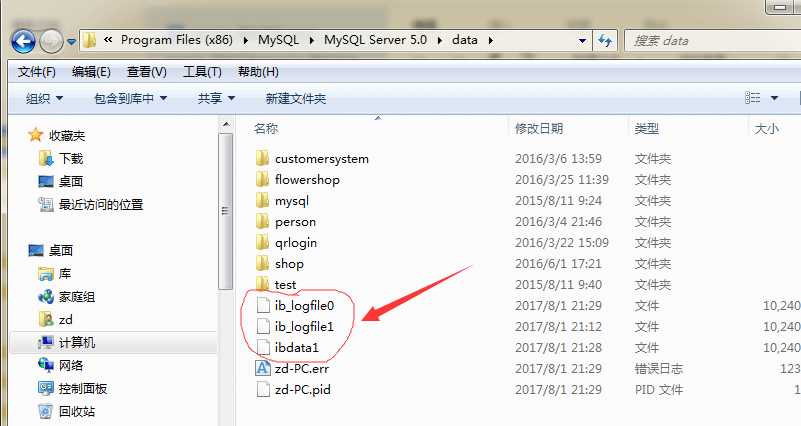Select the ibdata1 file icon

coord(263,347)
